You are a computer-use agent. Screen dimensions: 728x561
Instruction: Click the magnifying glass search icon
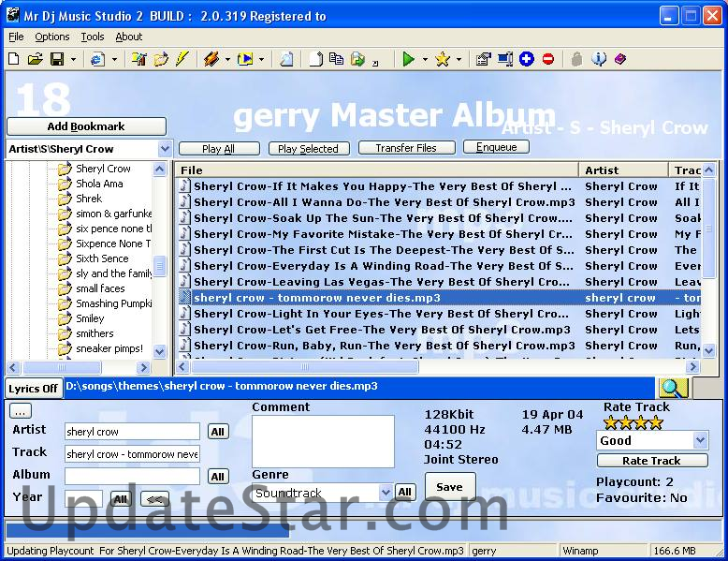coord(672,388)
